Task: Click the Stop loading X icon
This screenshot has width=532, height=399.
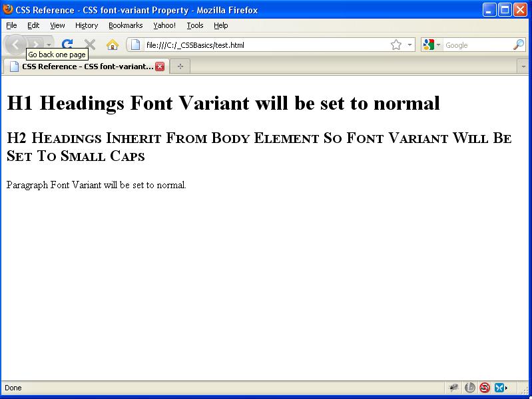Action: (90, 45)
